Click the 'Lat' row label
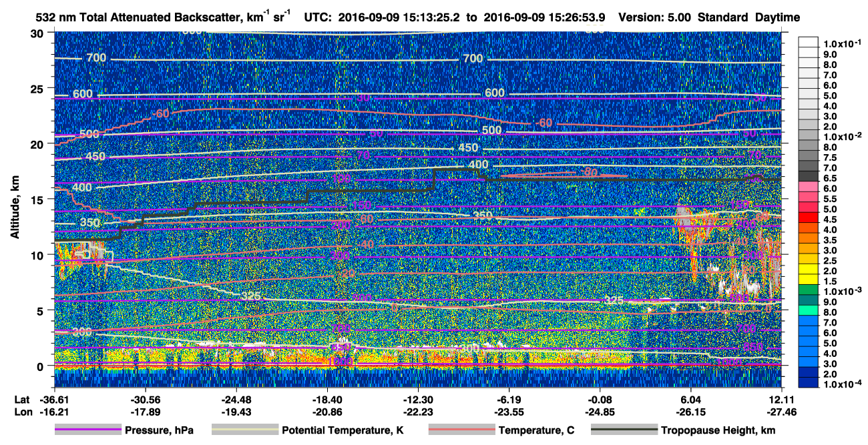Image resolution: width=868 pixels, height=445 pixels. tap(21, 399)
